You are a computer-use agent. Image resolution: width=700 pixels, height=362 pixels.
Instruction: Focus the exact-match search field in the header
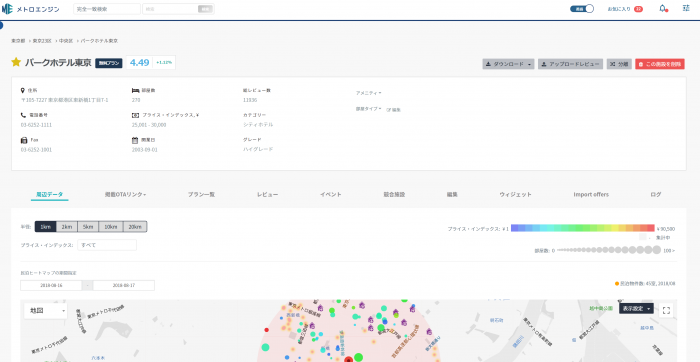point(107,9)
